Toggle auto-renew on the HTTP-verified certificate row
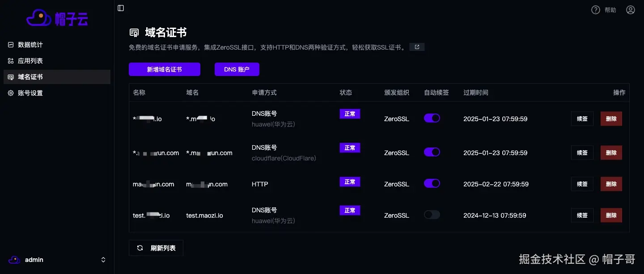644x274 pixels. coord(432,183)
